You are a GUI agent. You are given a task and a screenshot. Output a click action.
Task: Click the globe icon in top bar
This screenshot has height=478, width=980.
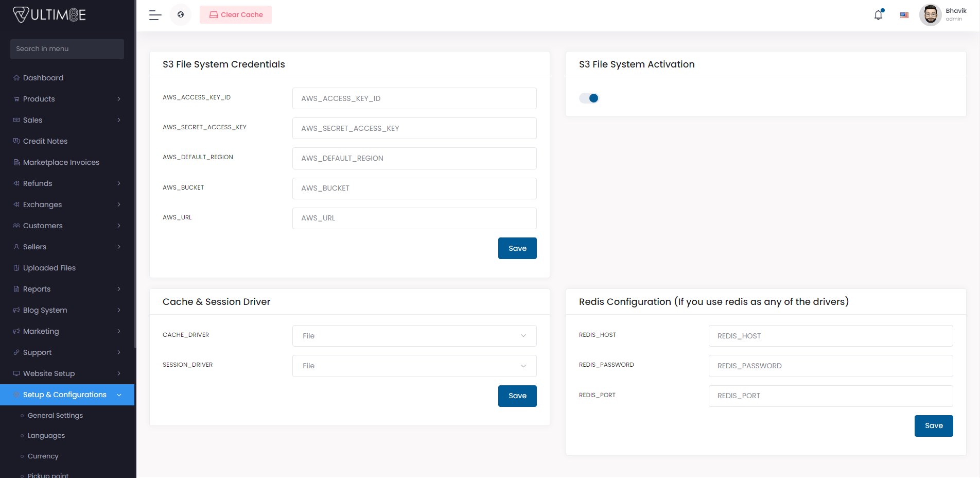tap(180, 14)
